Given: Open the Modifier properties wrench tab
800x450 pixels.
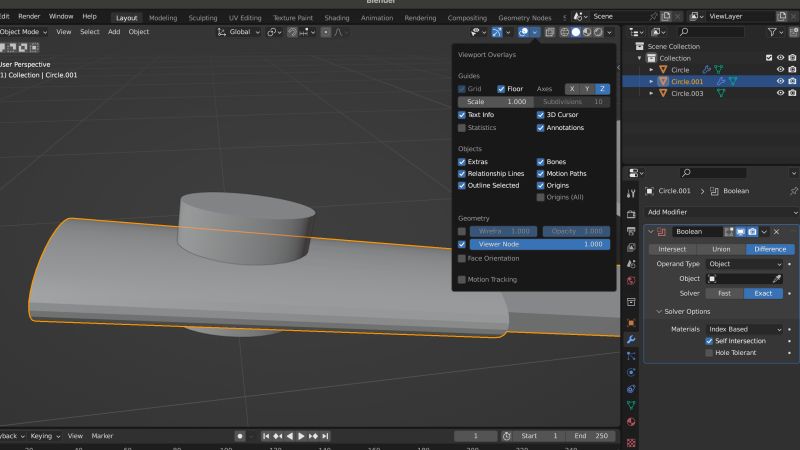Looking at the screenshot, I should pos(631,340).
